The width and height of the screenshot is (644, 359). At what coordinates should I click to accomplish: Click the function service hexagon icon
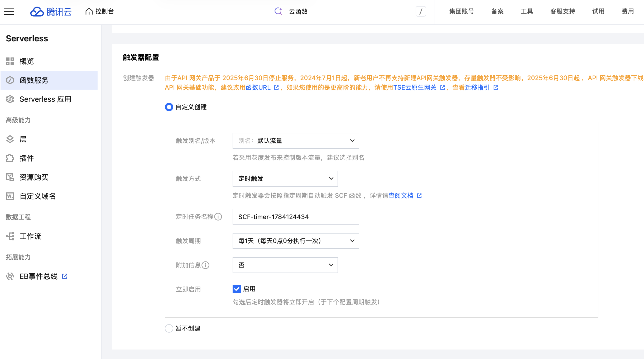point(10,80)
